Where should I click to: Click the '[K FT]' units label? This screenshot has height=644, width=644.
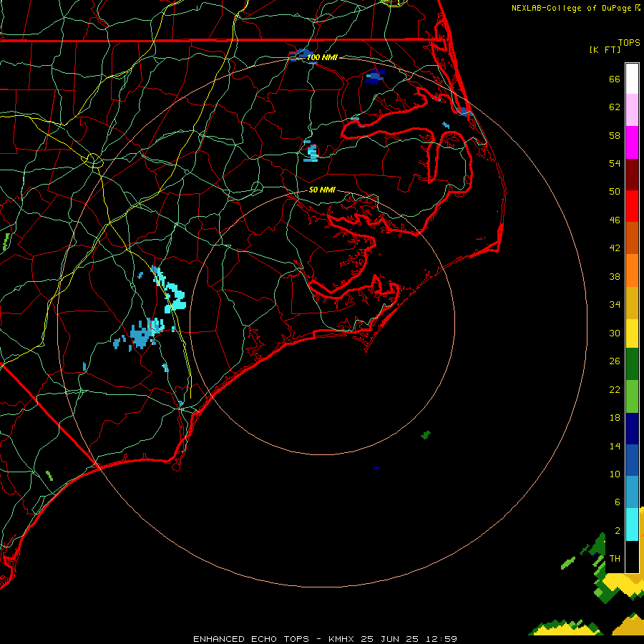pos(605,50)
